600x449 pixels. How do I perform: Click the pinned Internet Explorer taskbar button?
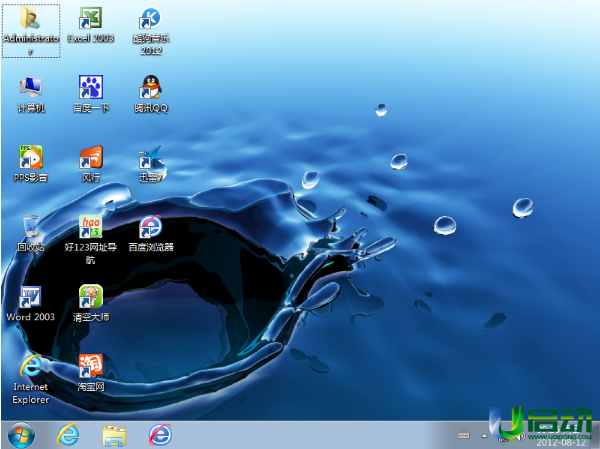[x=68, y=435]
